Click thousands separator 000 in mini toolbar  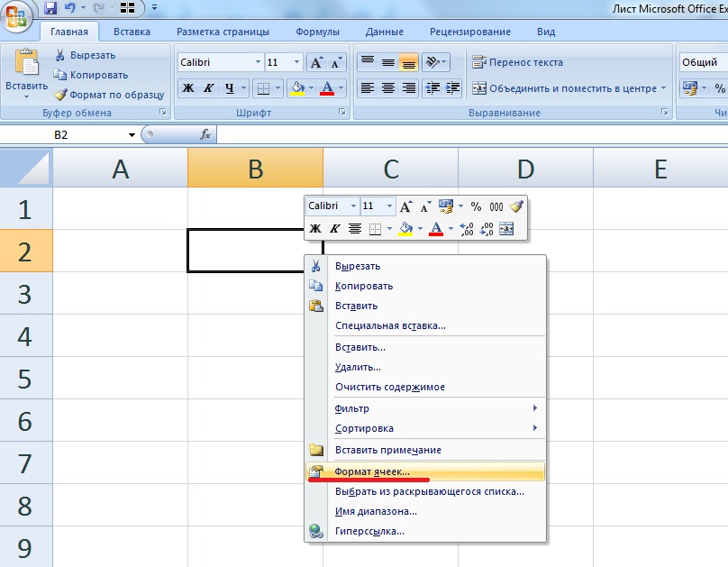pos(496,206)
